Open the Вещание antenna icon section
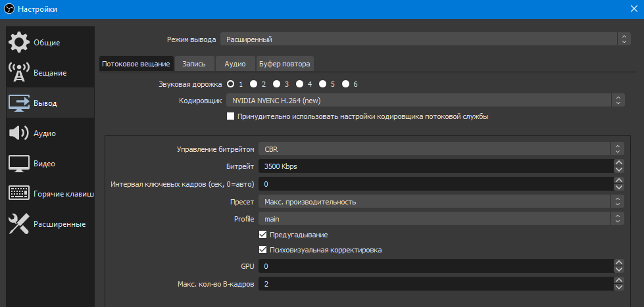Image resolution: width=644 pixels, height=307 pixels. [x=19, y=73]
